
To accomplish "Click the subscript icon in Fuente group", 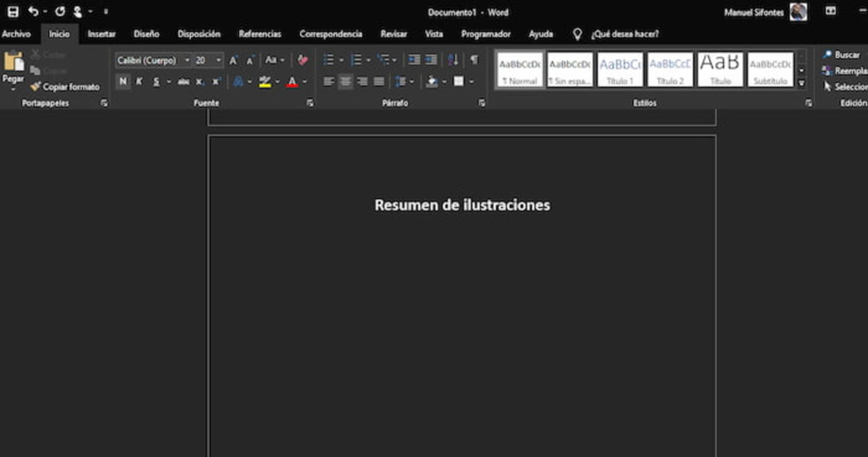I will (200, 81).
